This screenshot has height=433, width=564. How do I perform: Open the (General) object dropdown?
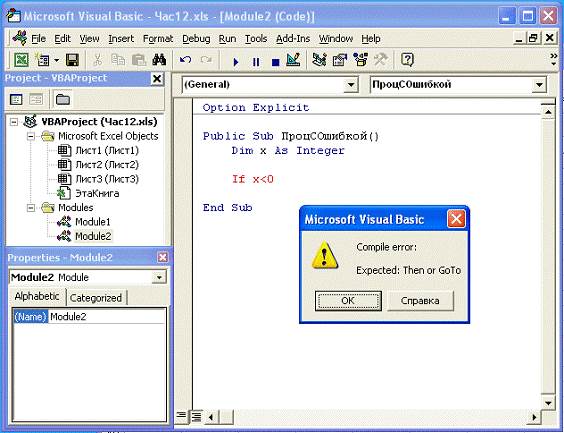coord(350,85)
